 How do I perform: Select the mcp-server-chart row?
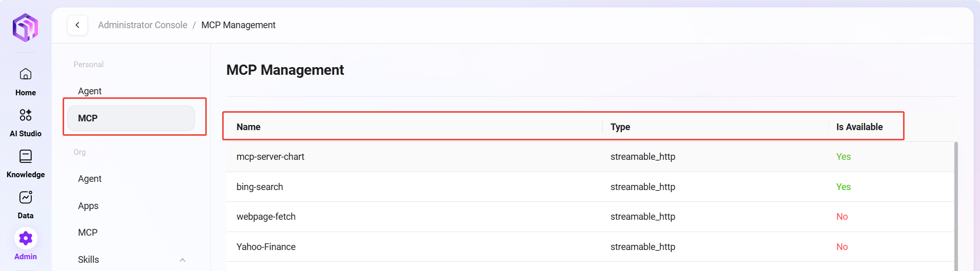pos(270,157)
